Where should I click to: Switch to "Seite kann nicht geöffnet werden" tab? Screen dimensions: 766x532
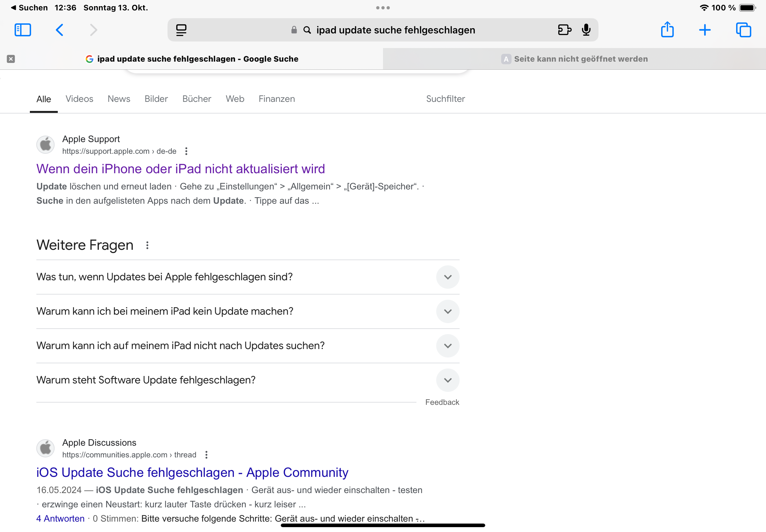(x=574, y=59)
